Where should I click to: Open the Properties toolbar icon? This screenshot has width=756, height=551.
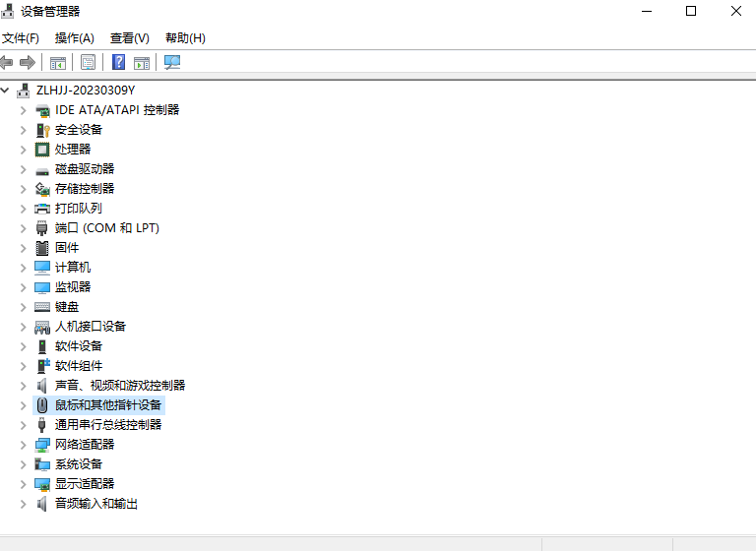[x=88, y=63]
